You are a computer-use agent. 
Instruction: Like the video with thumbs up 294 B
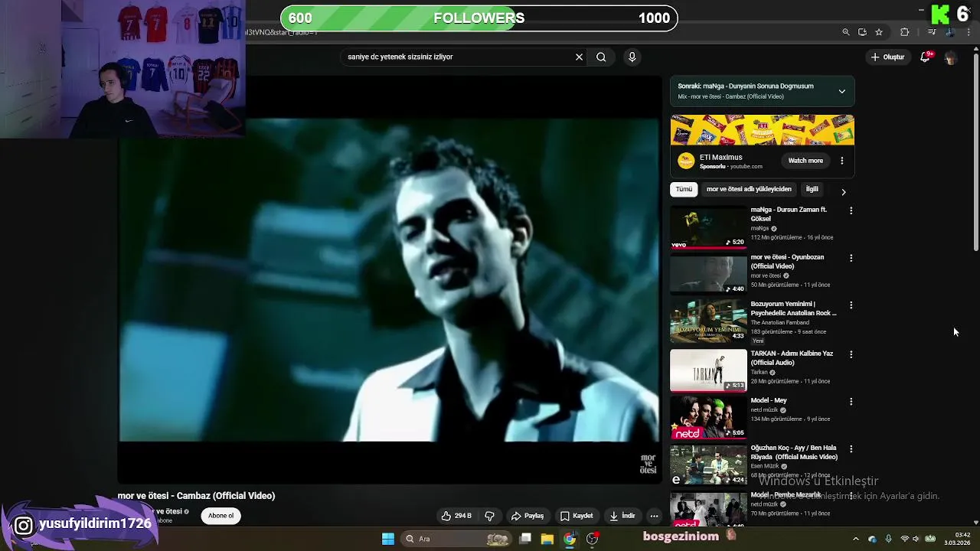(x=456, y=516)
